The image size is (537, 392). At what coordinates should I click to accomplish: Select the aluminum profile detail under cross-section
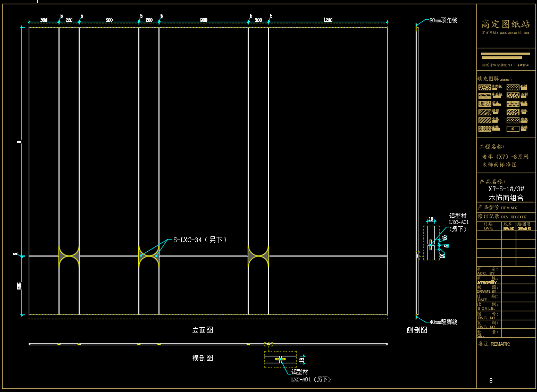click(x=280, y=359)
